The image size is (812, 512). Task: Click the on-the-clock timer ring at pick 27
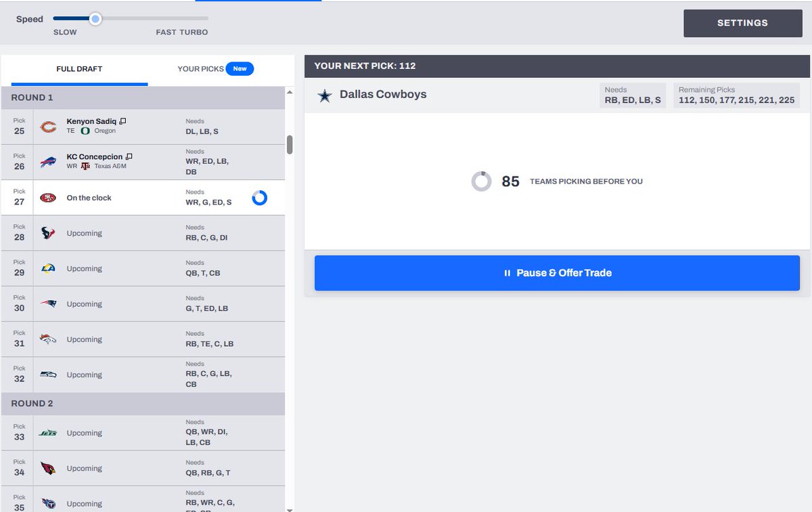[259, 198]
